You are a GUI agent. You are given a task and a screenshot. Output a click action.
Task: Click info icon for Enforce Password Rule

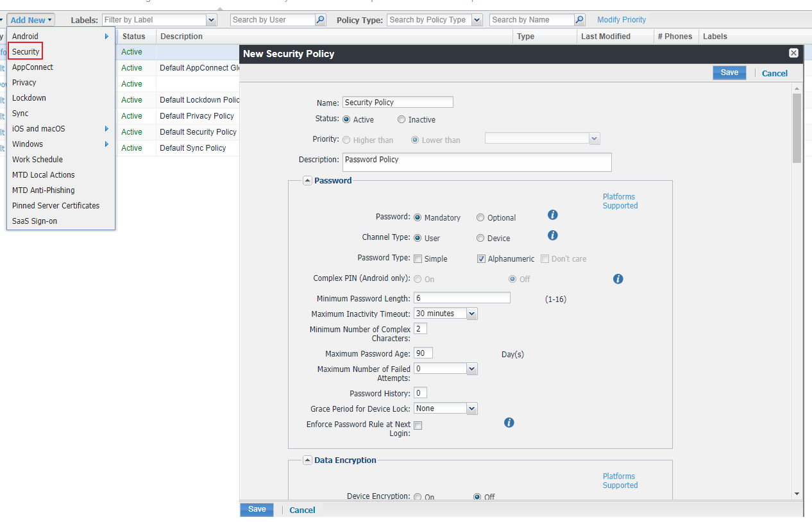(509, 423)
